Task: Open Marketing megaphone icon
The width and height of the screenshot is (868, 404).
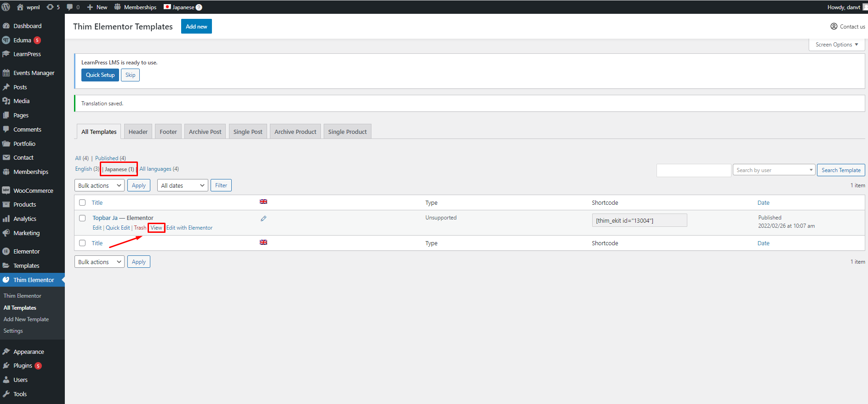Action: 6,233
